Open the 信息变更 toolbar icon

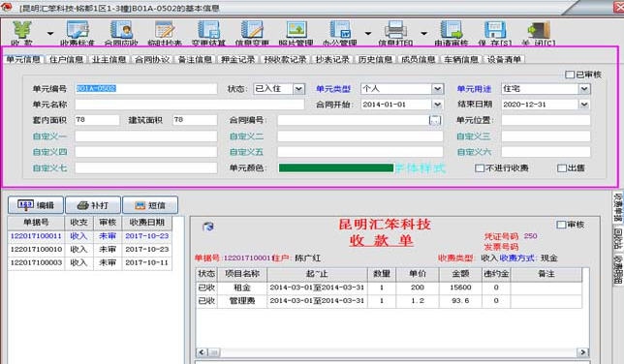click(252, 33)
